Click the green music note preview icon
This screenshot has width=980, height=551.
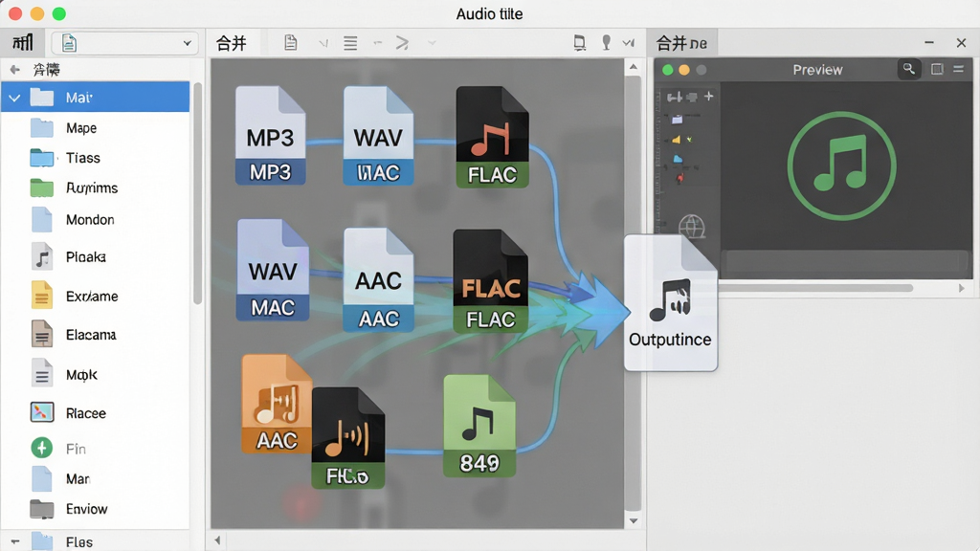841,166
